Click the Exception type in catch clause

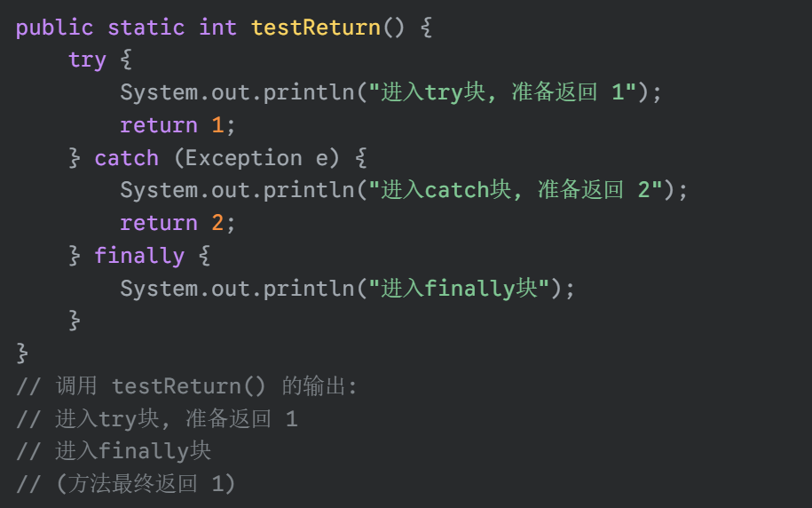click(243, 158)
